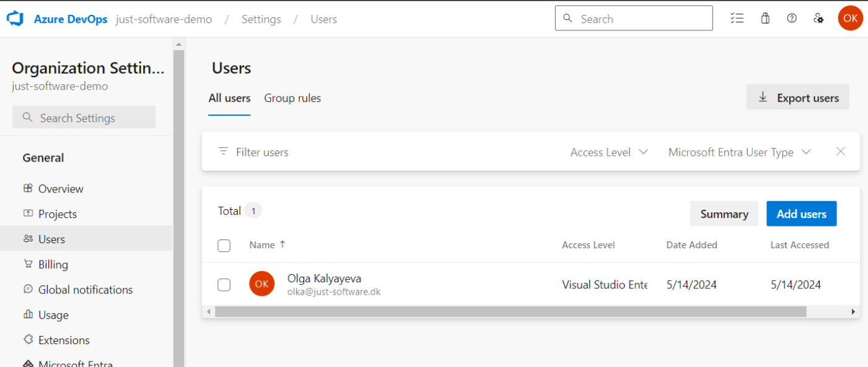This screenshot has width=868, height=367.
Task: Select Billing in the settings sidebar
Action: (x=53, y=264)
